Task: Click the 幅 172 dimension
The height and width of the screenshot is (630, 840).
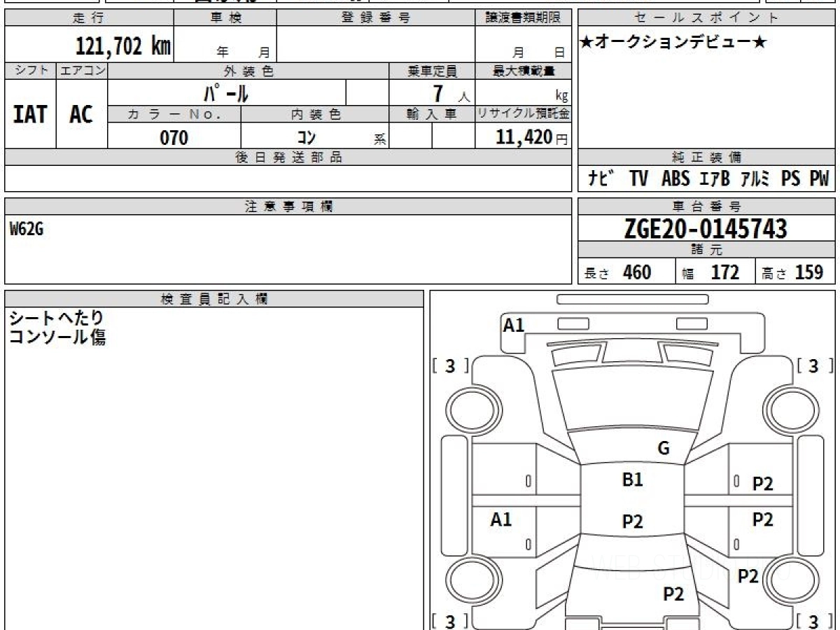Action: 710,272
